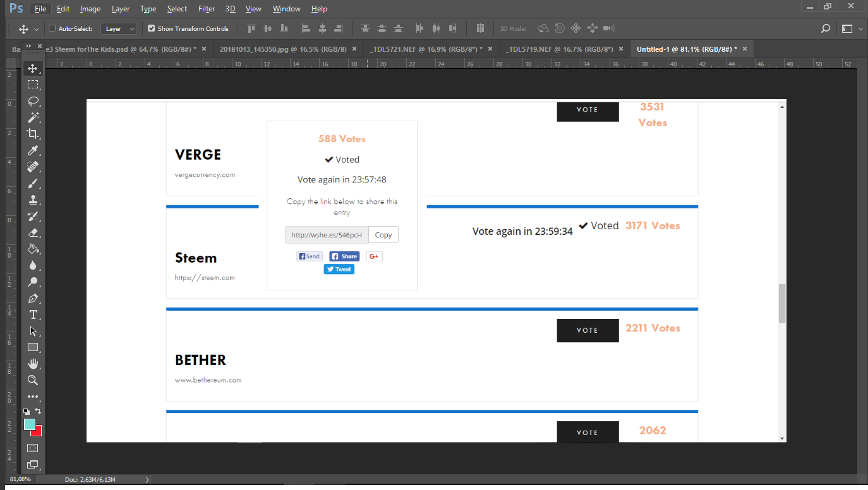Select the Dodge tool
The image size is (868, 490).
coord(33,282)
